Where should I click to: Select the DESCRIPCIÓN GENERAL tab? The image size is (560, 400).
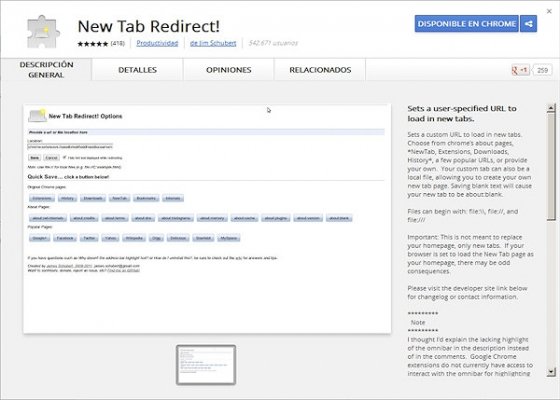click(46, 70)
